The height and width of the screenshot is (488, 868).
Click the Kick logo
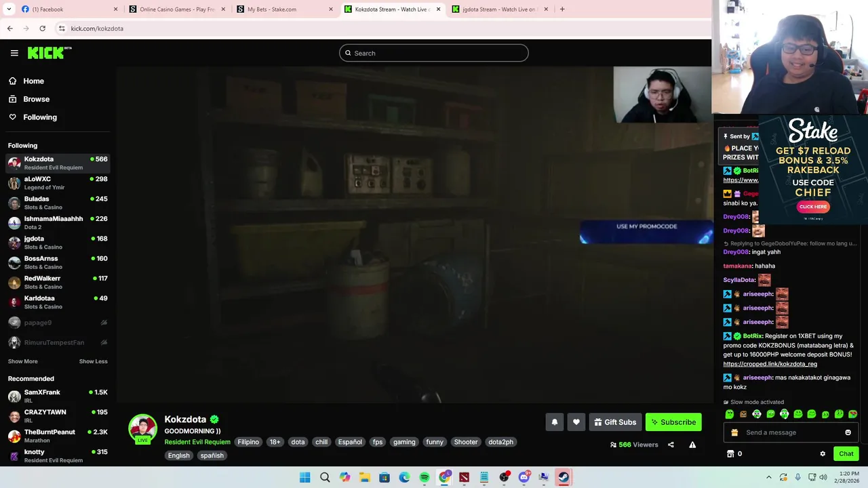click(50, 53)
